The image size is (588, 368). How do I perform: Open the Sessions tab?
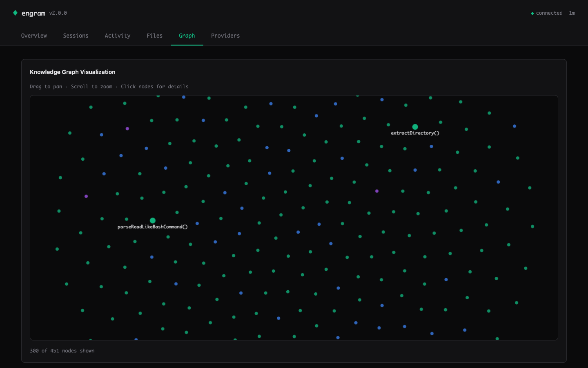(x=76, y=36)
